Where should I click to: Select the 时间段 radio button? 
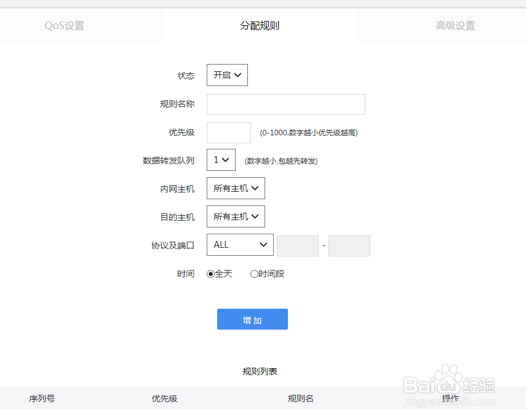[254, 274]
